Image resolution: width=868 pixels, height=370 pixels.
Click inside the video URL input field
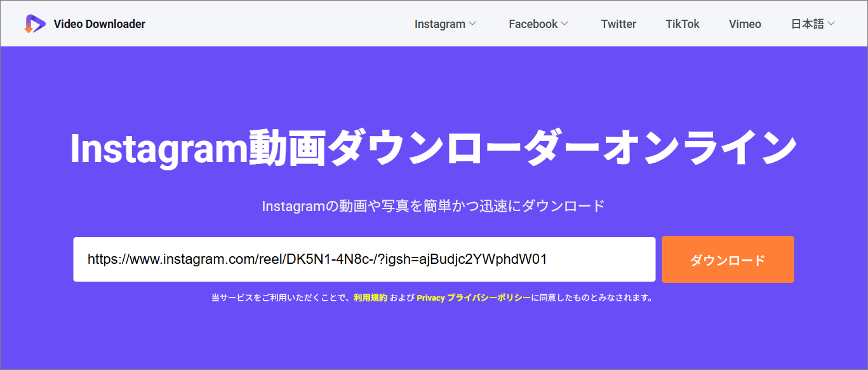click(x=365, y=259)
